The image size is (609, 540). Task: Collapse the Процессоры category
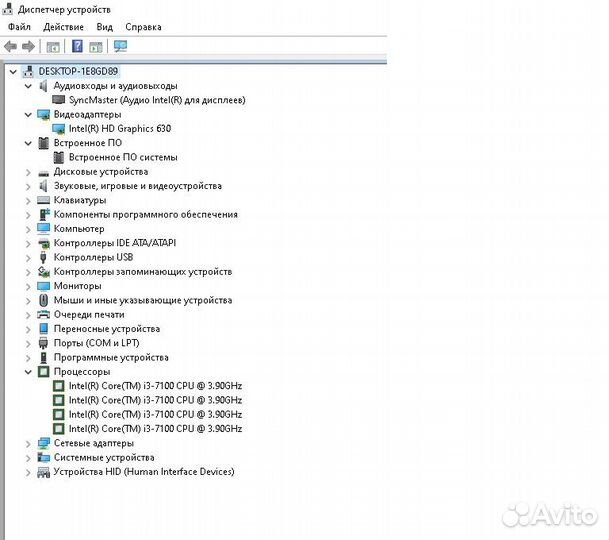[28, 372]
